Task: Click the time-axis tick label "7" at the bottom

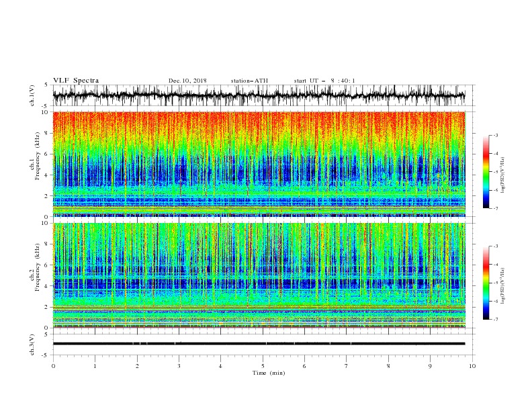Action: 347,366
